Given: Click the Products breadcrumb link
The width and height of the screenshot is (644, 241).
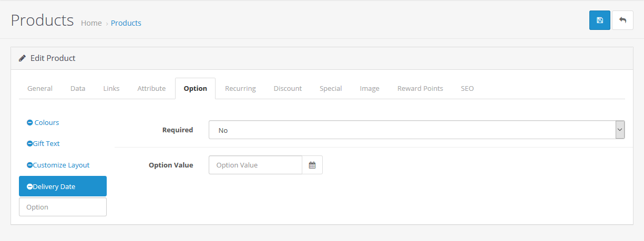Looking at the screenshot, I should pos(126,23).
